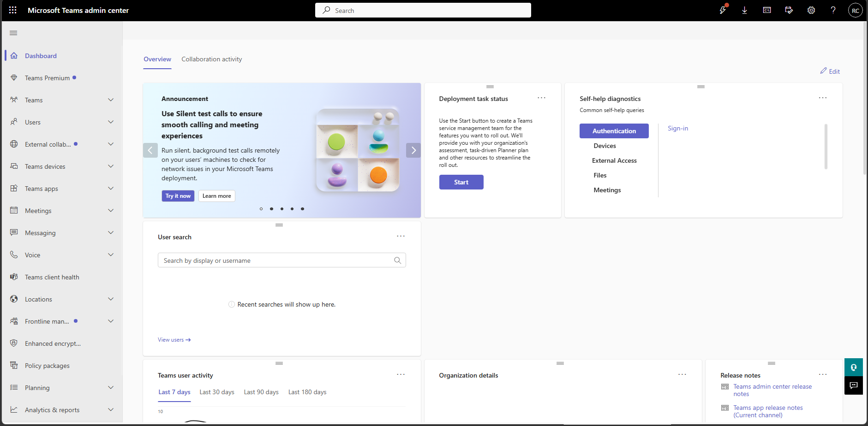868x426 pixels.
Task: Expand the Messaging chevron
Action: pyautogui.click(x=111, y=233)
